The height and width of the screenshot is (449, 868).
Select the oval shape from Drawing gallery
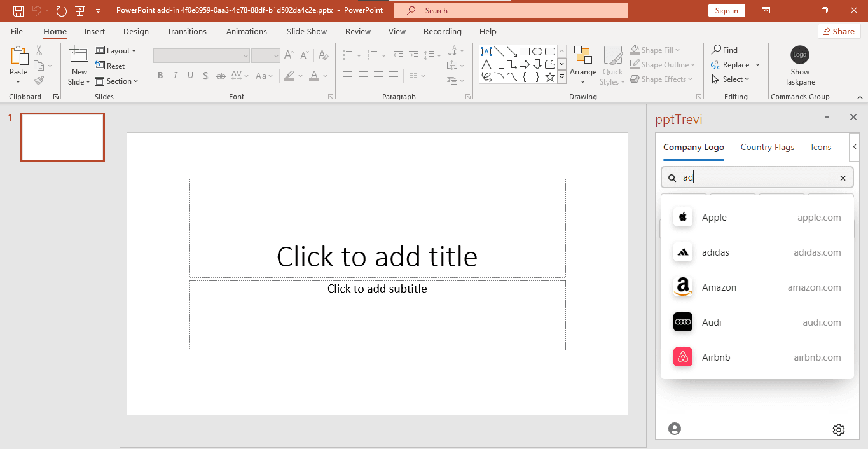pos(537,51)
